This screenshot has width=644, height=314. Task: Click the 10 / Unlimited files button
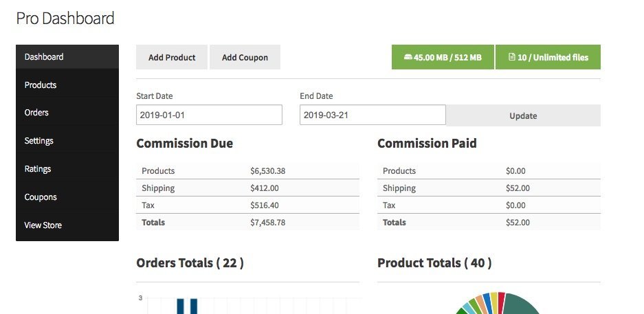(548, 57)
